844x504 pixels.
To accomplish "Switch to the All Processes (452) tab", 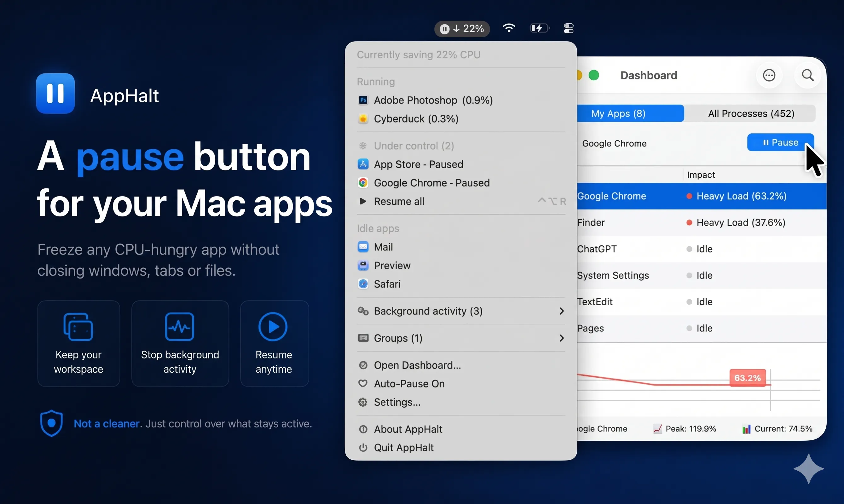I will pyautogui.click(x=751, y=113).
